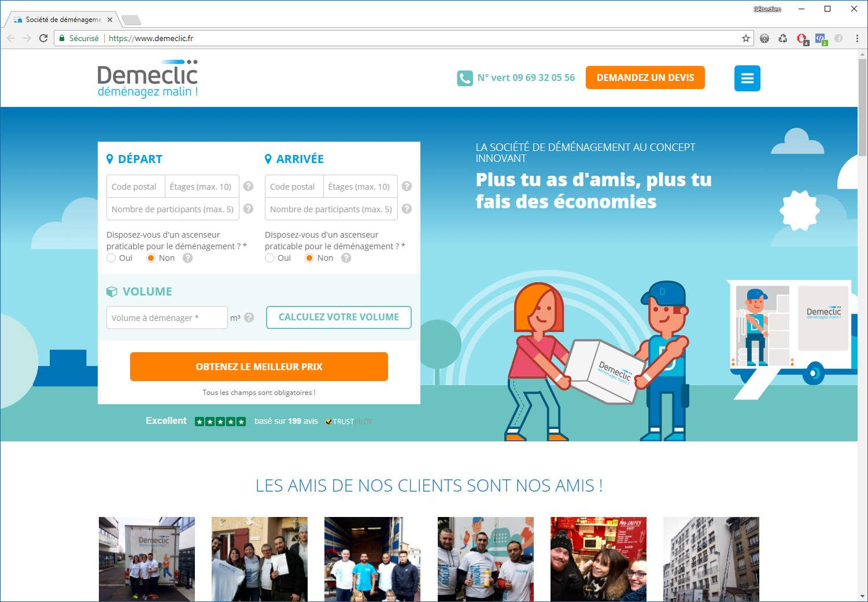Viewport: 868px width, 602px height.
Task: Click the Trustpilot logo
Action: click(x=349, y=422)
